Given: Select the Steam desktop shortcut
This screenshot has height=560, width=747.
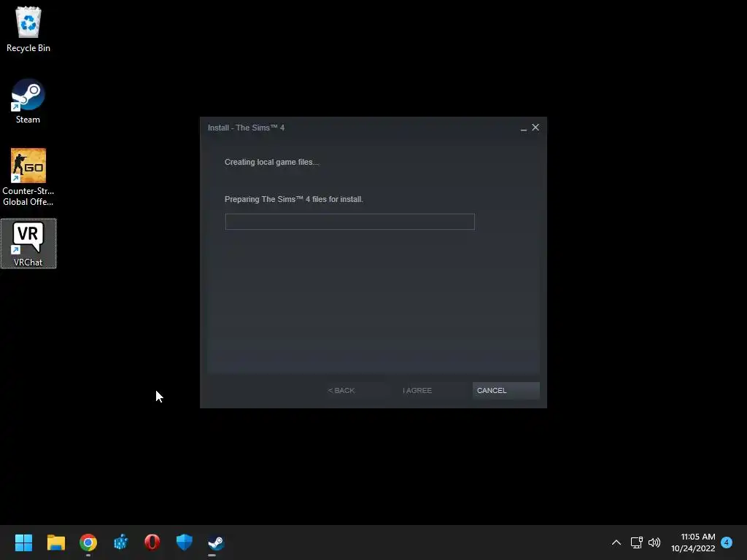Looking at the screenshot, I should [x=28, y=101].
